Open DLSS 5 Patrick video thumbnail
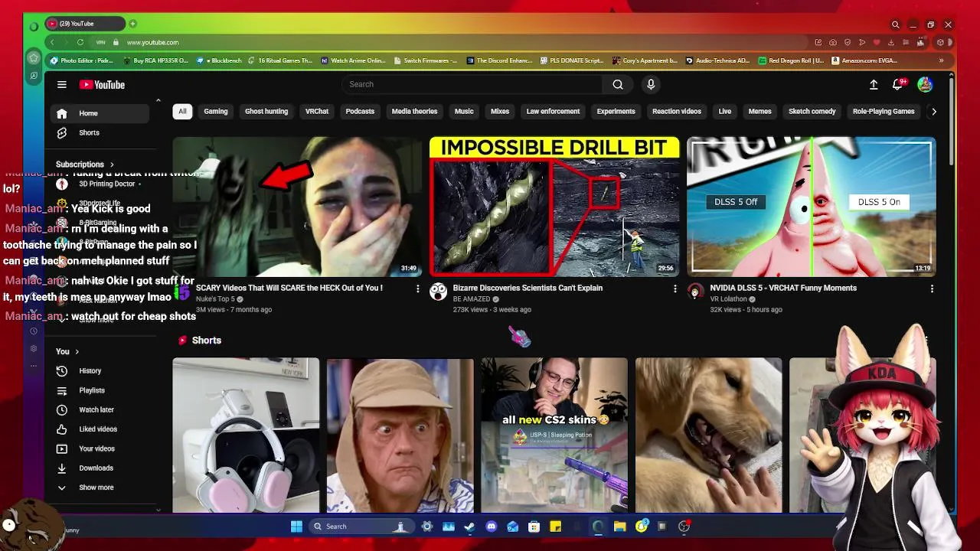980x551 pixels. point(812,207)
